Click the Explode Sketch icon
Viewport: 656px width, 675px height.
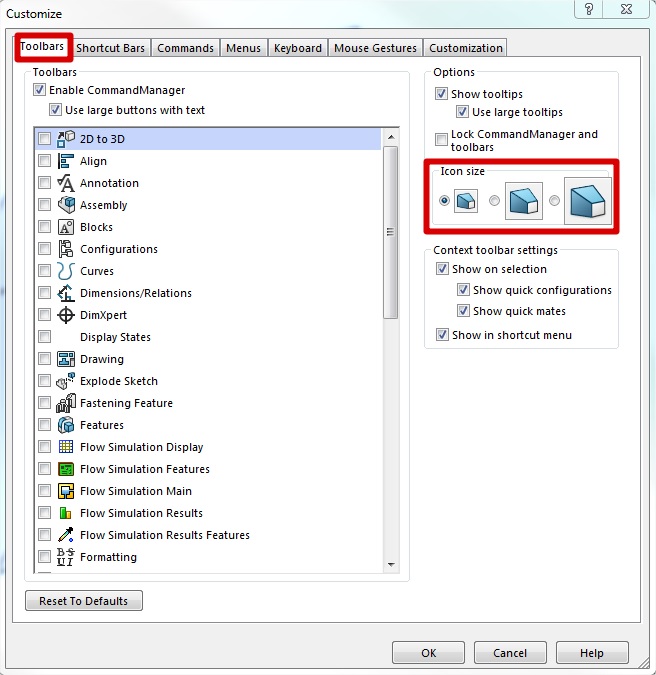[66, 381]
